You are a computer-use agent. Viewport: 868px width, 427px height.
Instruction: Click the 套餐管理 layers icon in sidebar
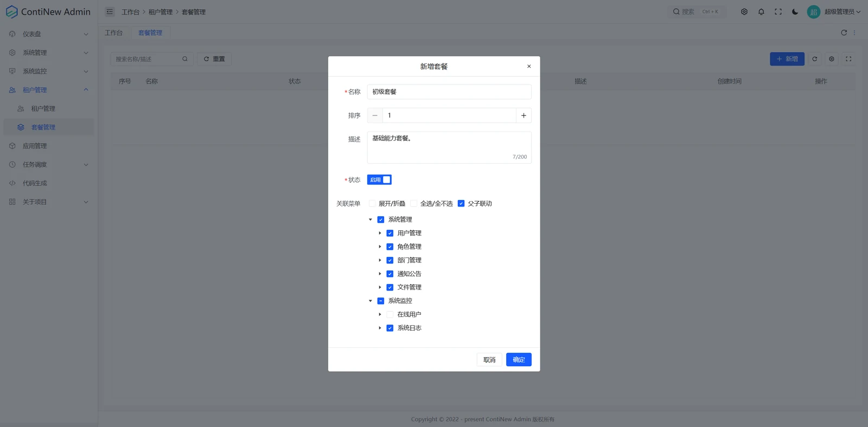coord(21,127)
